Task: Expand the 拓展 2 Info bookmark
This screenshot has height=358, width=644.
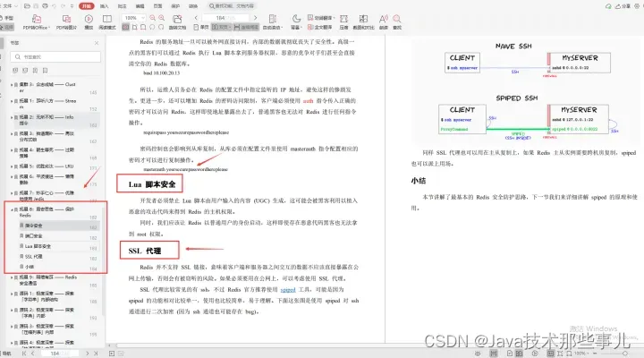Action: click(12, 117)
